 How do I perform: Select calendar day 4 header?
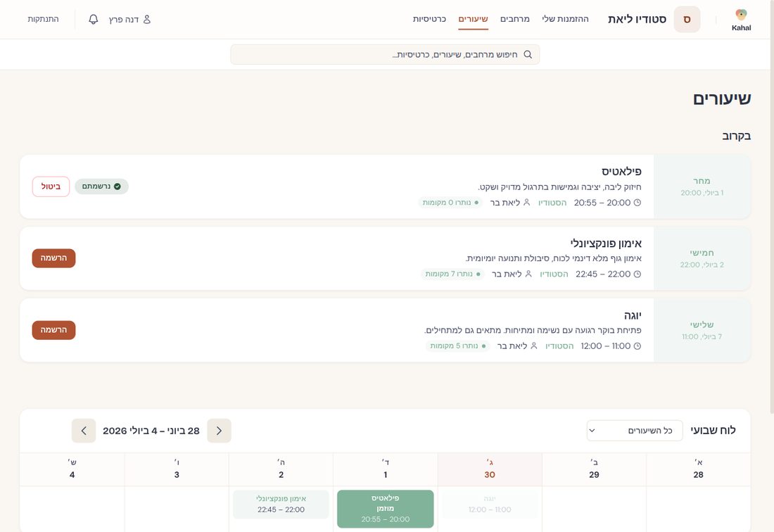72,469
